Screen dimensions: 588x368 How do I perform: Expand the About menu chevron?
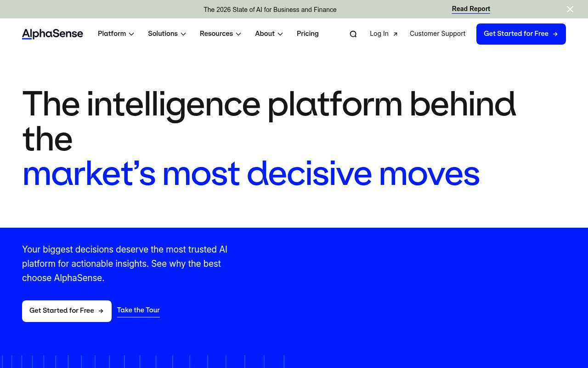tap(280, 34)
